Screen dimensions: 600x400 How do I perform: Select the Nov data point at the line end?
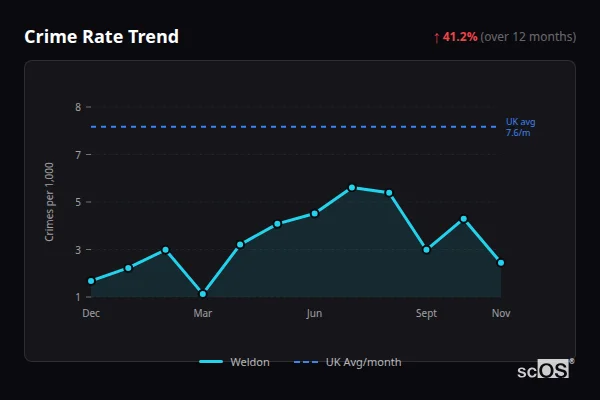point(501,263)
